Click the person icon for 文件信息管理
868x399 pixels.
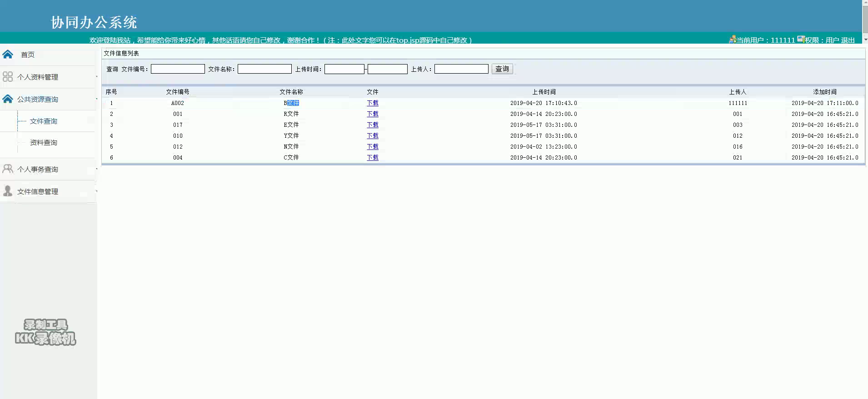click(8, 191)
